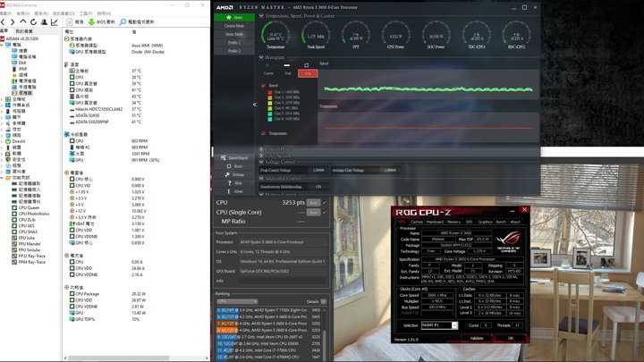Click the histogram loop/repeat icon

[x=307, y=65]
